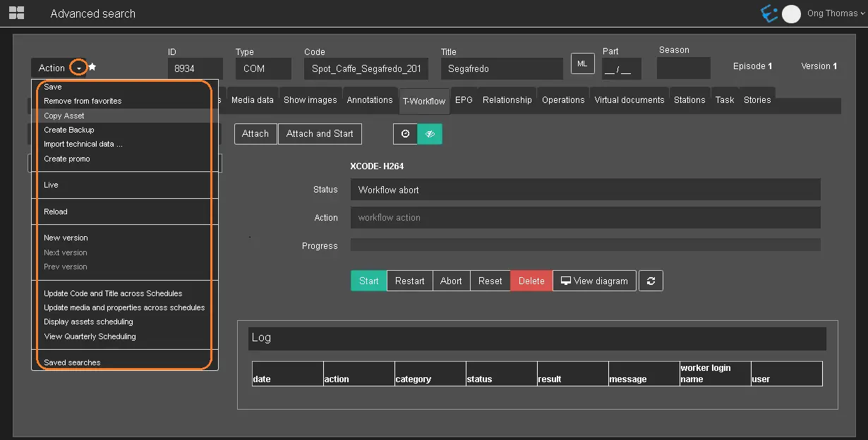The height and width of the screenshot is (440, 868).
Task: Expand the Action dropdown arrow
Action: point(79,68)
